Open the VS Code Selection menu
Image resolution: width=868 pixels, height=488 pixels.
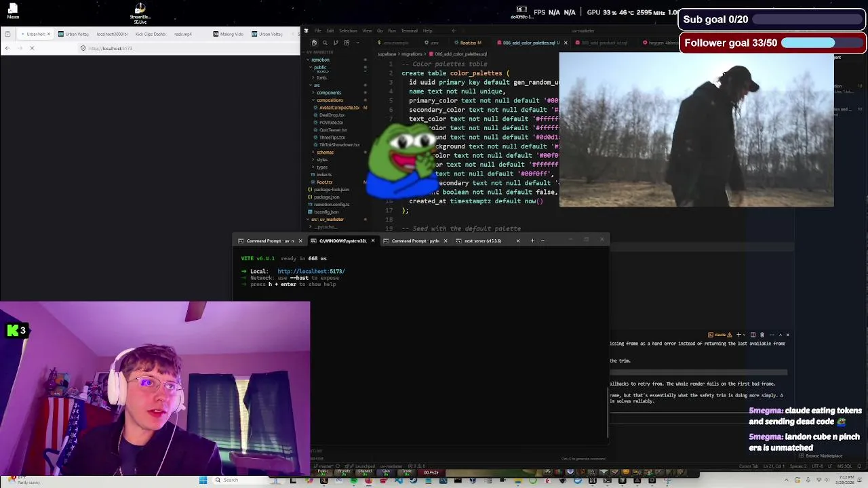[x=348, y=30]
